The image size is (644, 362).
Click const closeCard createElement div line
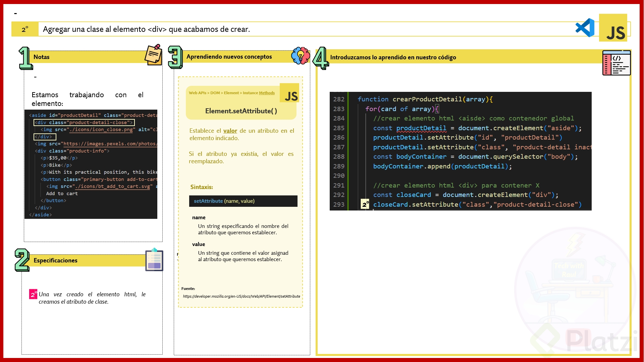pos(466,195)
